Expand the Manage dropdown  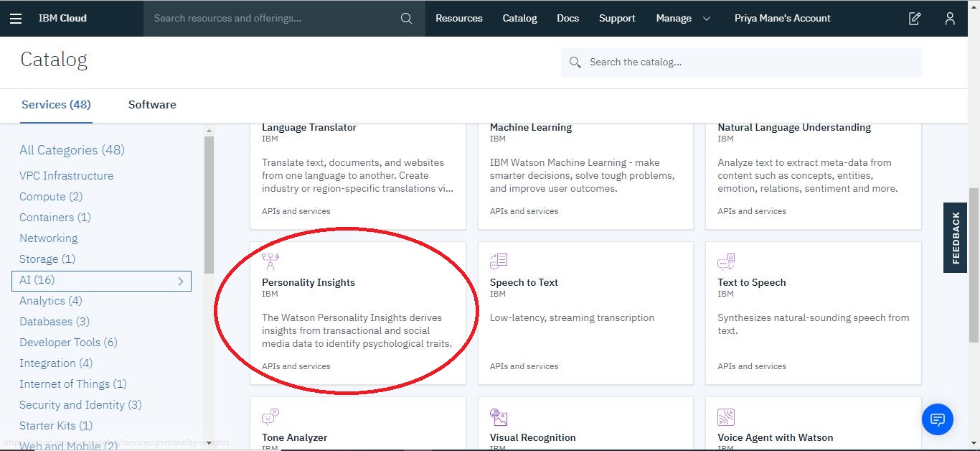click(682, 18)
